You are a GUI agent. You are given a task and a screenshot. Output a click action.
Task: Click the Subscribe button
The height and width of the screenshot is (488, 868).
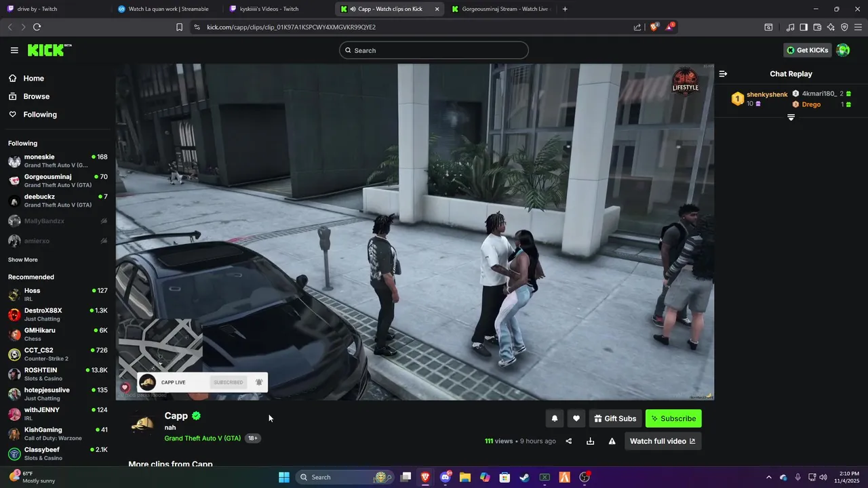673,418
